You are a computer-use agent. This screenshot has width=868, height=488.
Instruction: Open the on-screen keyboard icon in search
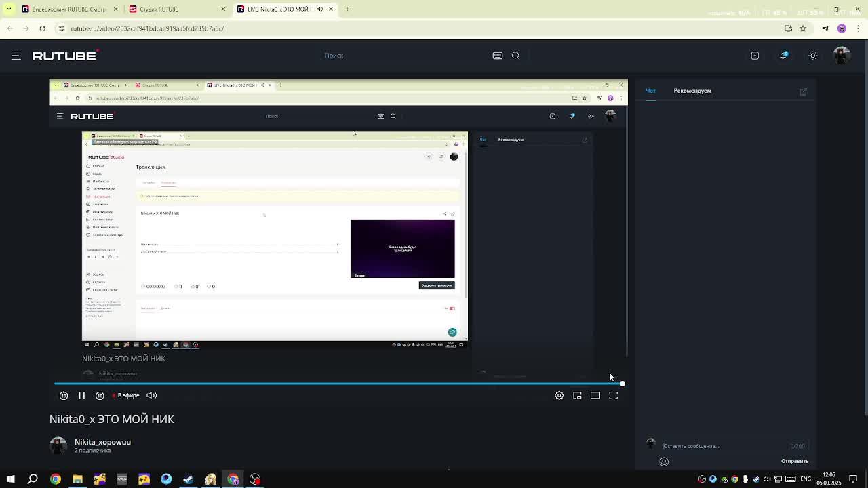(x=498, y=56)
